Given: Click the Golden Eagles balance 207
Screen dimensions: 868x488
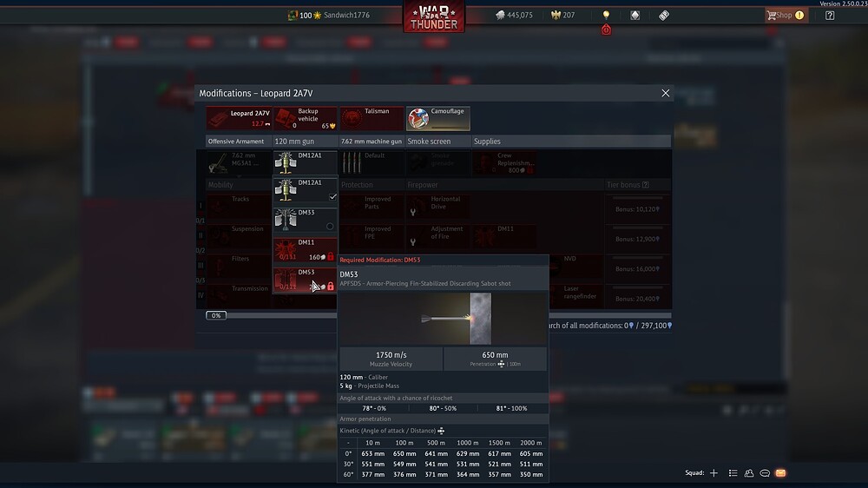Looking at the screenshot, I should [x=563, y=15].
